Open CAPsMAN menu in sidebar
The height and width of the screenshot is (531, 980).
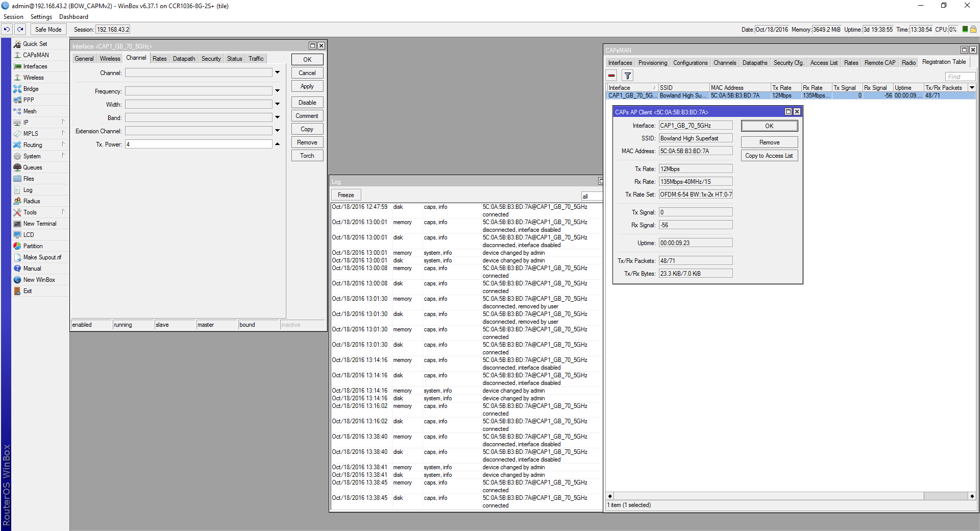coord(36,55)
